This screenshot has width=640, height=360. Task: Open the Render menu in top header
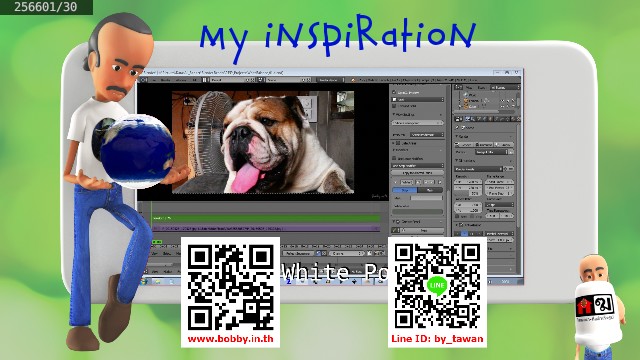(x=166, y=80)
